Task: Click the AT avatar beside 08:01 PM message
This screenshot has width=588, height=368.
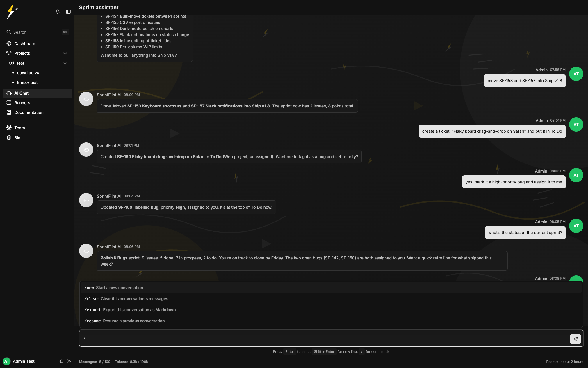Action: [x=576, y=125]
